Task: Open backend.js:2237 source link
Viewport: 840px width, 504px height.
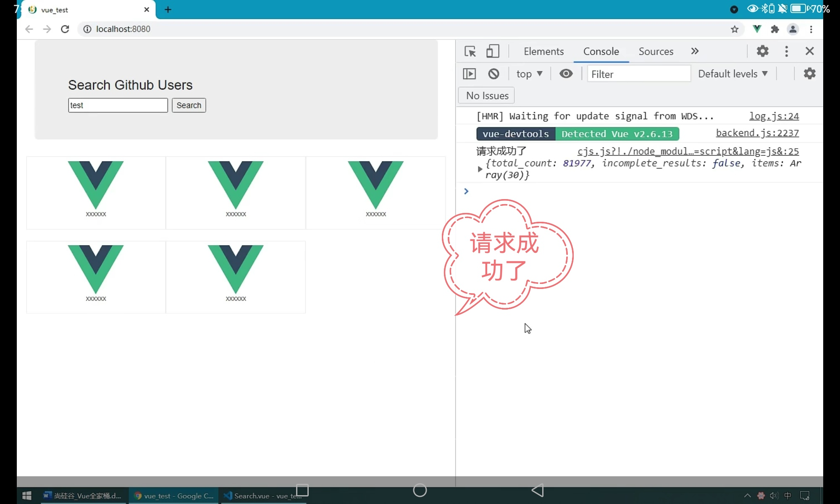Action: (757, 133)
